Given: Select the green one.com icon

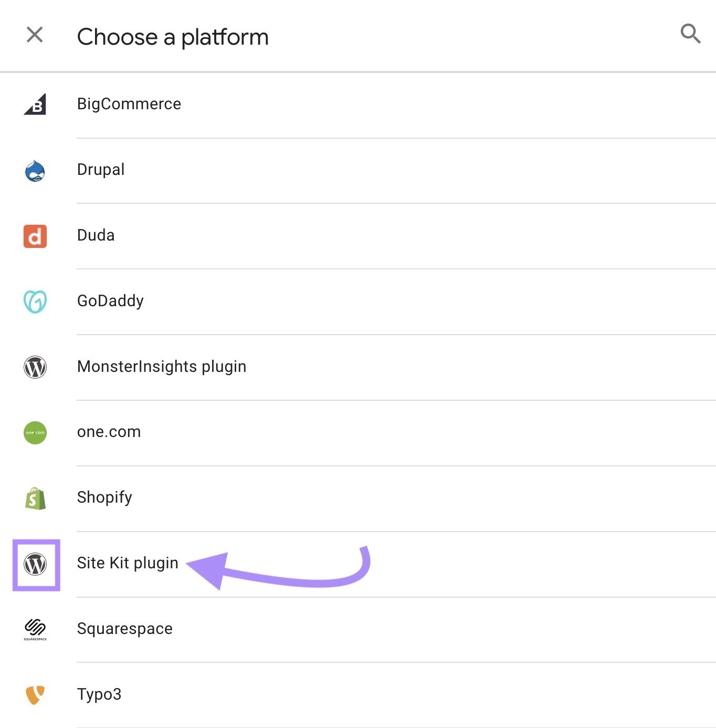Looking at the screenshot, I should pos(35,432).
